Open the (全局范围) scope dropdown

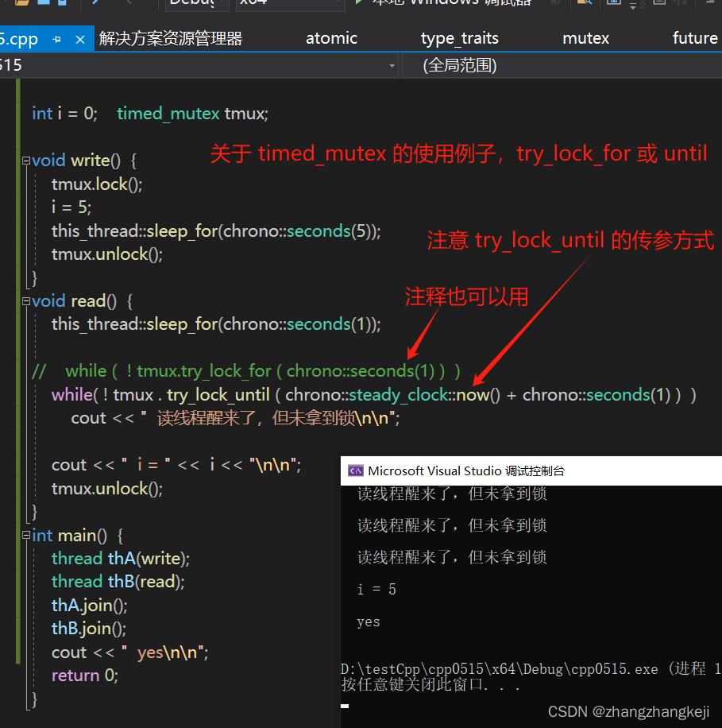point(562,65)
